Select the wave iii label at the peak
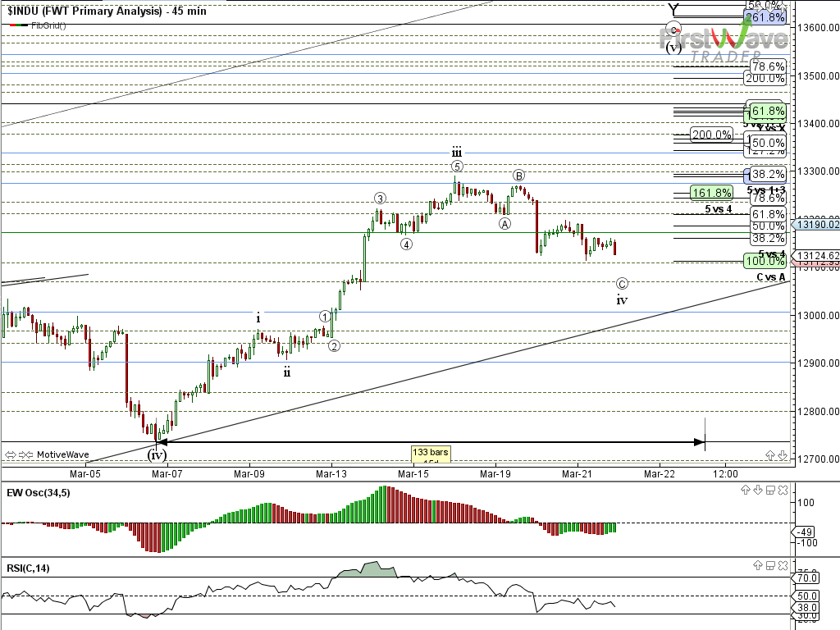The height and width of the screenshot is (630, 840). pos(456,153)
